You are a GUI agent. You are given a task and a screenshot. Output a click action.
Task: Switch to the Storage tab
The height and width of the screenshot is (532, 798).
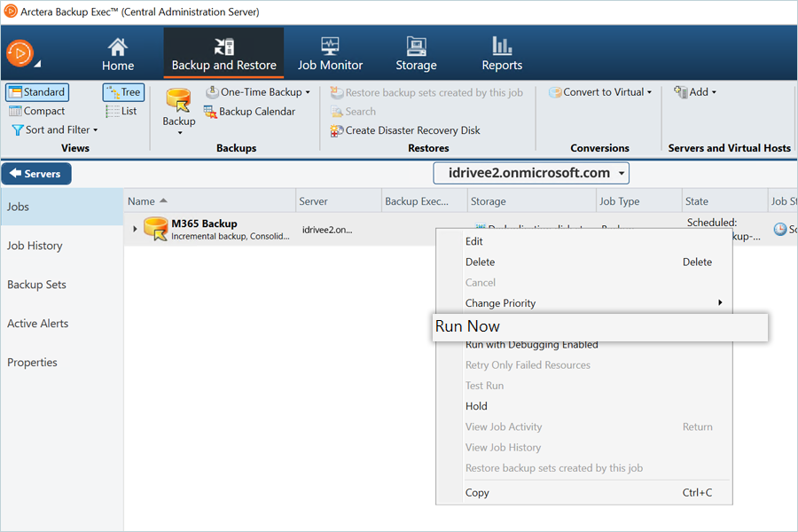[416, 54]
